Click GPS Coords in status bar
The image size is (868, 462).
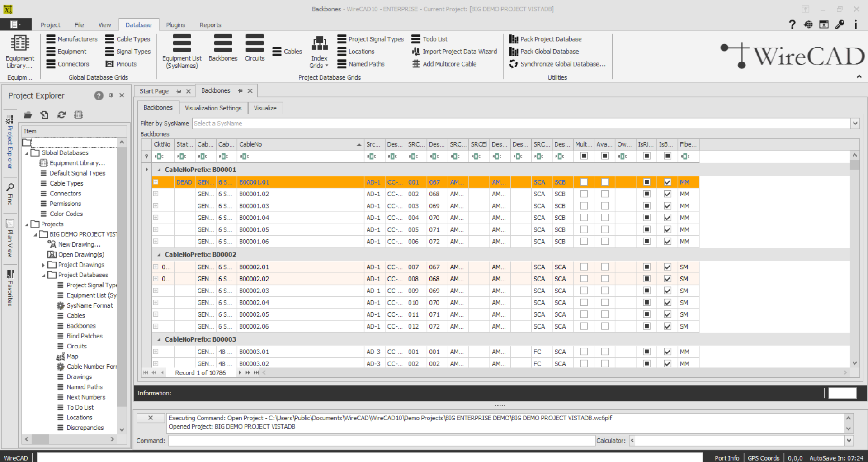click(x=763, y=458)
